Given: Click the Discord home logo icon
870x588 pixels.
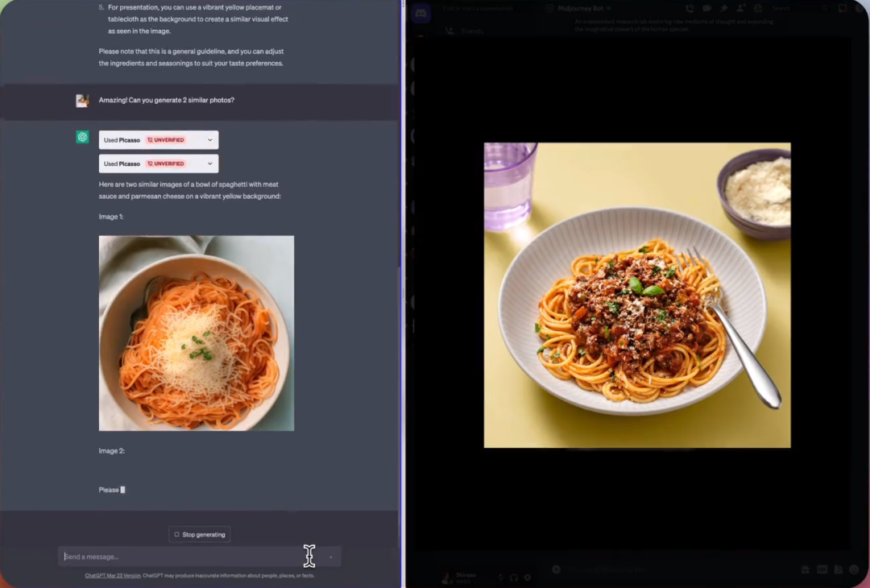Looking at the screenshot, I should (x=420, y=14).
